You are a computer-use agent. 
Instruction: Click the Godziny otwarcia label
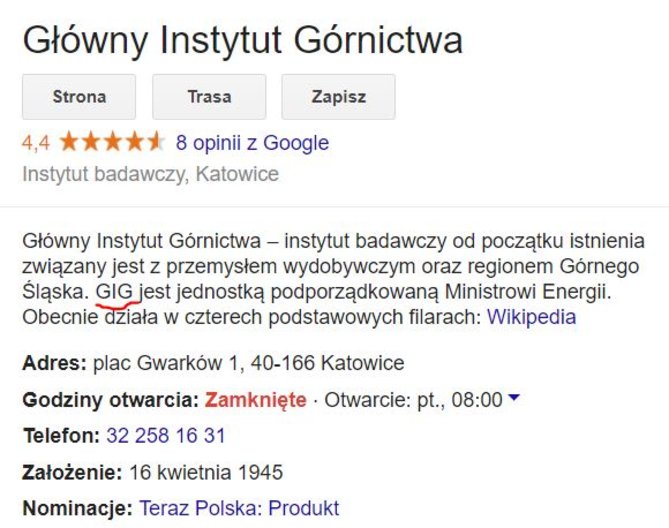tap(111, 400)
